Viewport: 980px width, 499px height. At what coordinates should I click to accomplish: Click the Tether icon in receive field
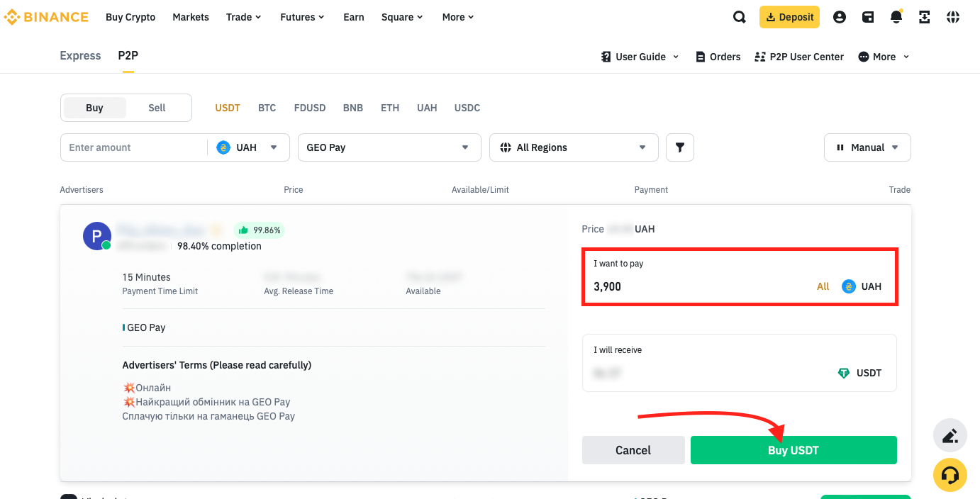pos(844,373)
